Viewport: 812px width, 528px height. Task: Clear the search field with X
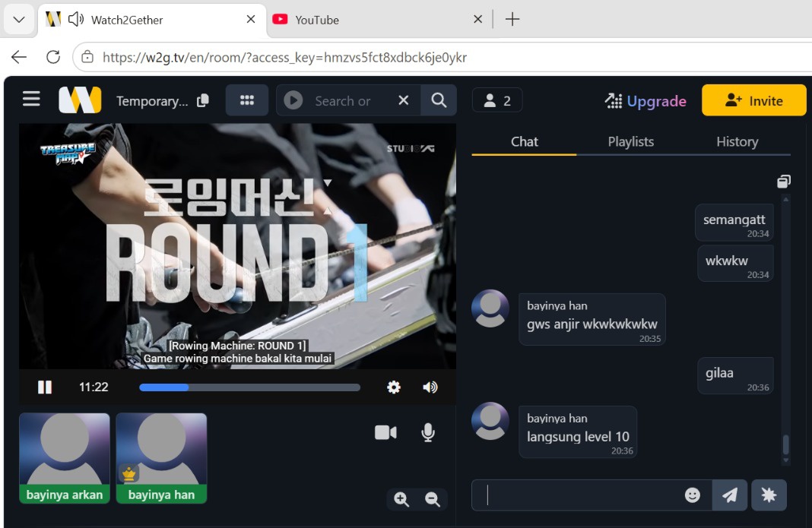tap(404, 100)
